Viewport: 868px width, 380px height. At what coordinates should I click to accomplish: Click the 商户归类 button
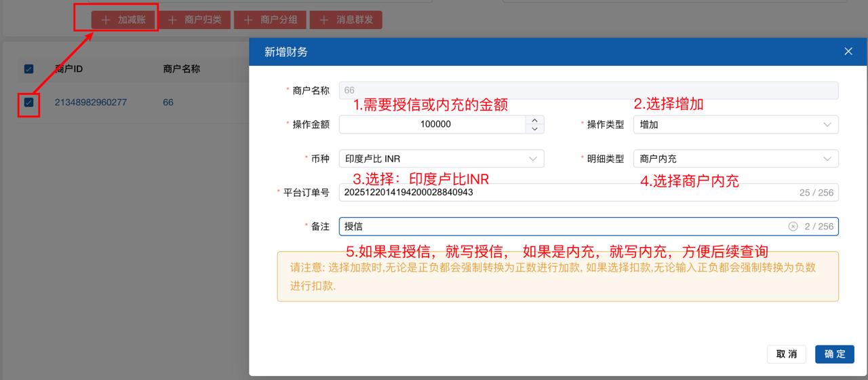(x=195, y=20)
